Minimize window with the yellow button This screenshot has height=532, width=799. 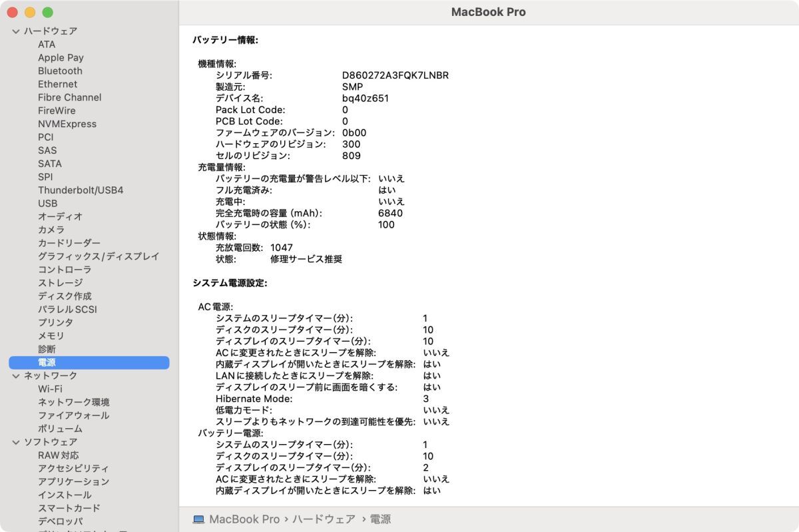point(30,13)
